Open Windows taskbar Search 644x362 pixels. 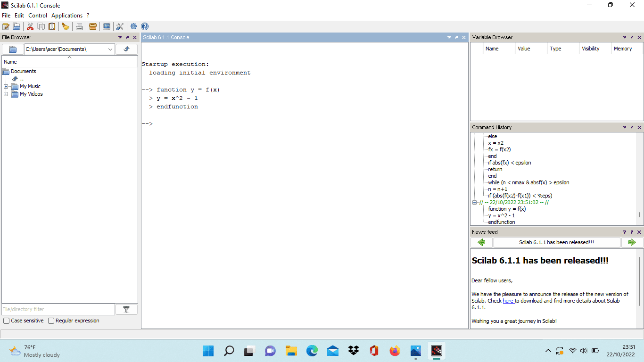click(x=229, y=351)
